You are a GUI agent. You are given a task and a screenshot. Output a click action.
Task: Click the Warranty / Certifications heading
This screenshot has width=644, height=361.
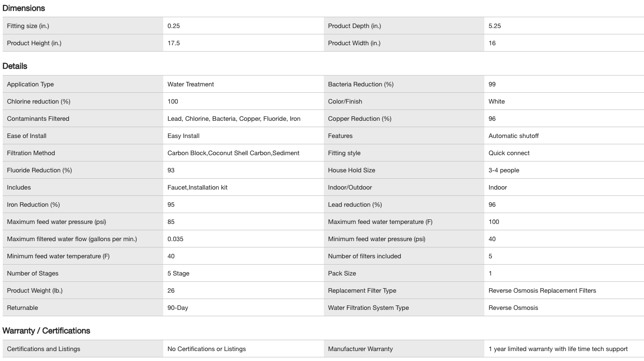(46, 331)
